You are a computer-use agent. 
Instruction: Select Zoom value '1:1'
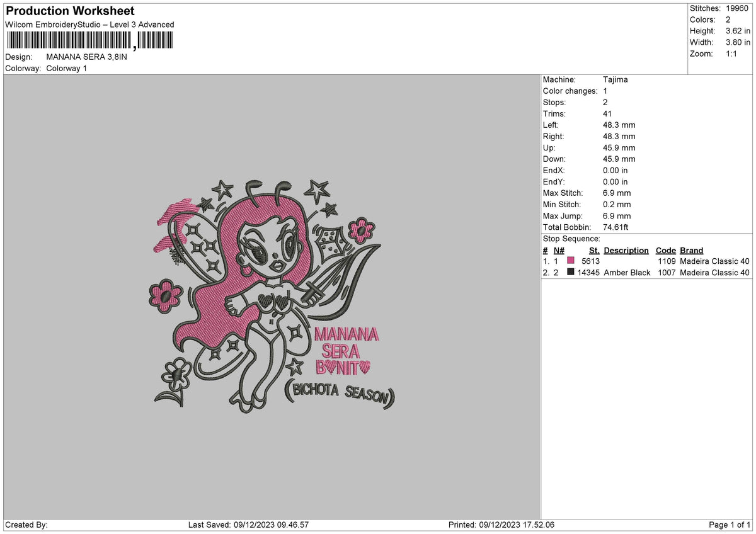[730, 54]
